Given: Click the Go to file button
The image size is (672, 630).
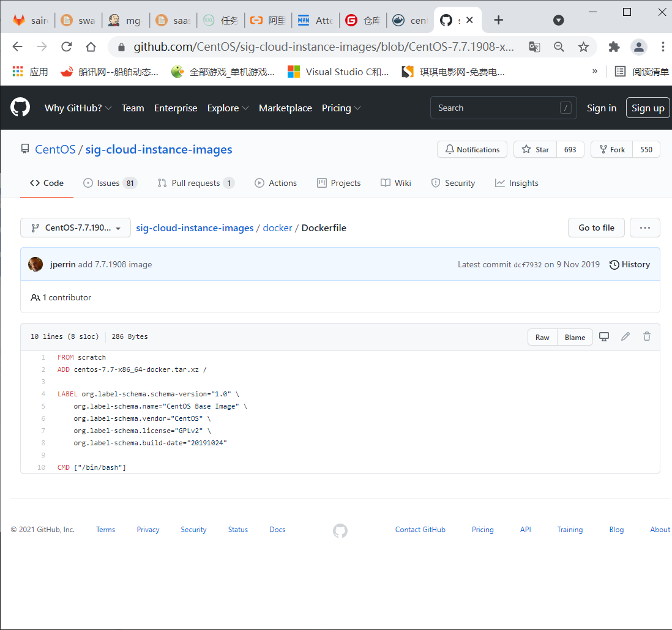Looking at the screenshot, I should click(x=596, y=228).
